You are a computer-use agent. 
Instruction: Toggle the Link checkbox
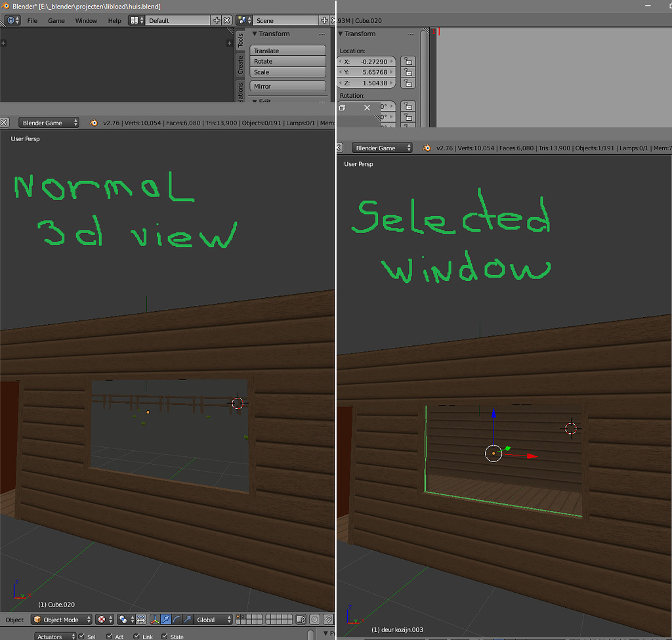coord(136,636)
